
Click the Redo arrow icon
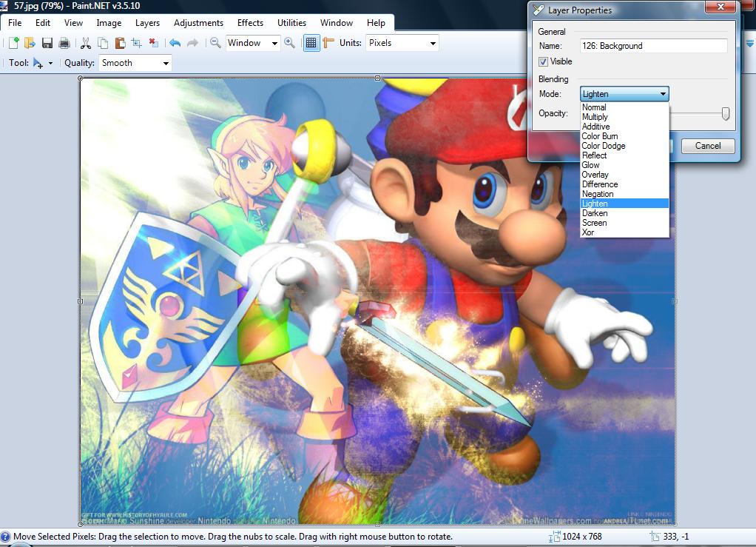tap(192, 43)
